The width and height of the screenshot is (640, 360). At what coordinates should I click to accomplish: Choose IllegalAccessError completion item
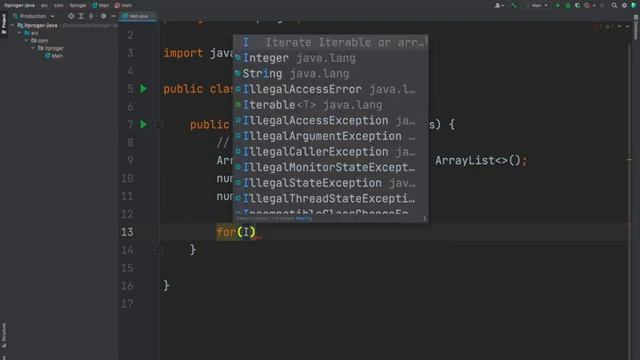330,89
